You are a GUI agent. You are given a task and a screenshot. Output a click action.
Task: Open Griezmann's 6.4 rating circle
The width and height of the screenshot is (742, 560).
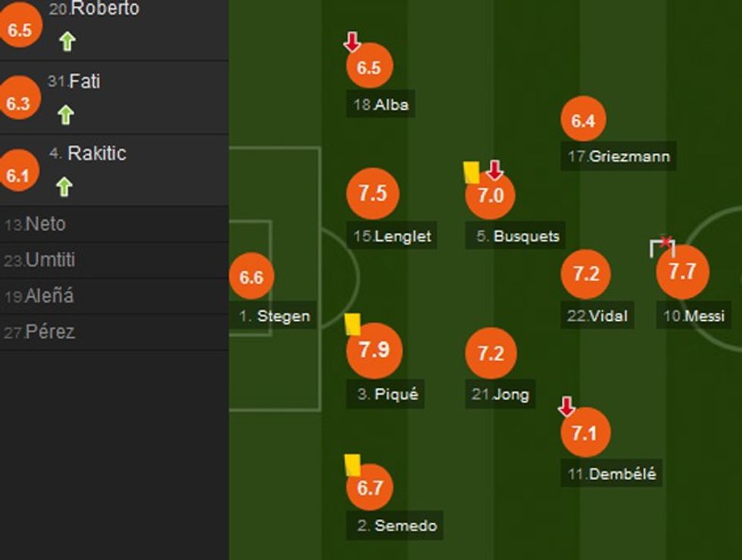[583, 120]
